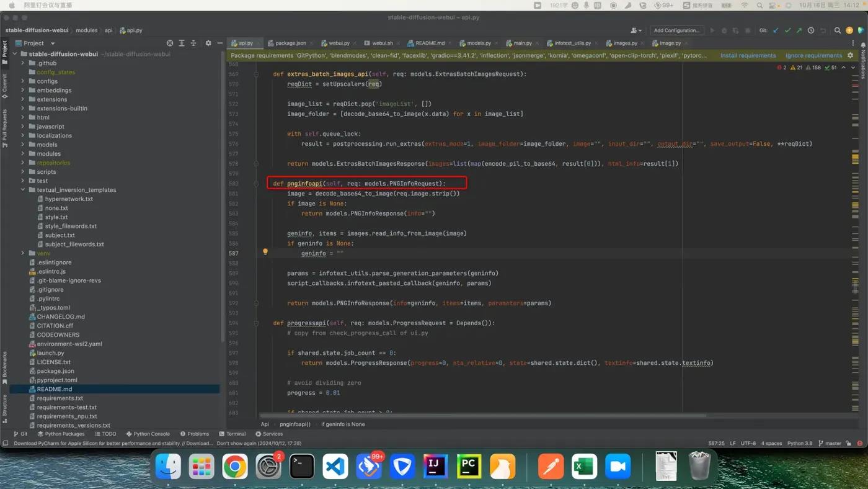
Task: Switch to the webui.py tab
Action: (339, 43)
